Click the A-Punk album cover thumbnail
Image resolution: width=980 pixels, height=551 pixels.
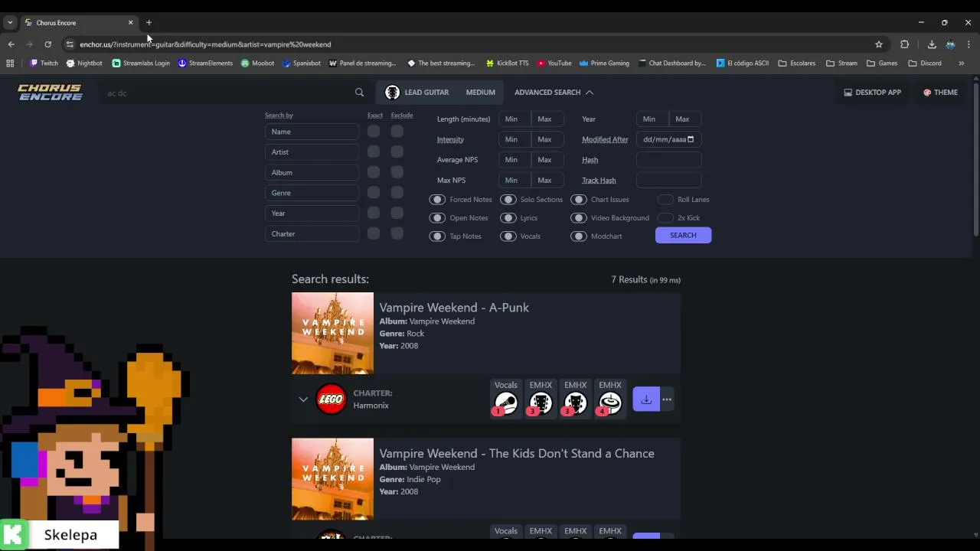coord(332,334)
